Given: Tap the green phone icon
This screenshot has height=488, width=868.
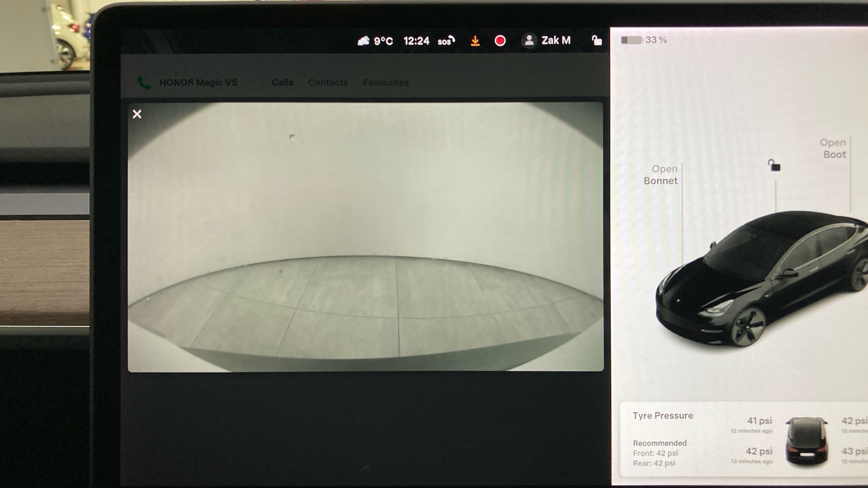Looking at the screenshot, I should 144,83.
